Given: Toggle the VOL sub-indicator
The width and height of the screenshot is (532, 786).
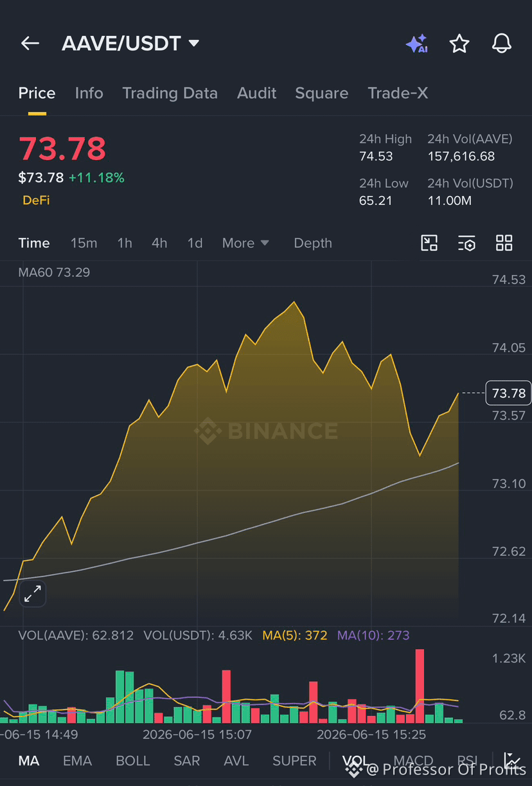Looking at the screenshot, I should [357, 761].
